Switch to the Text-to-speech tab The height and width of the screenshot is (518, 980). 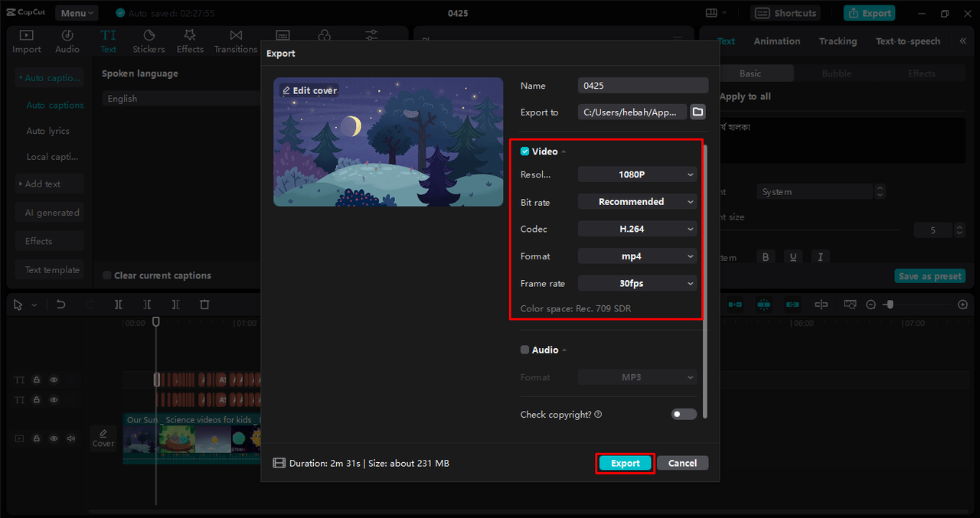click(908, 41)
